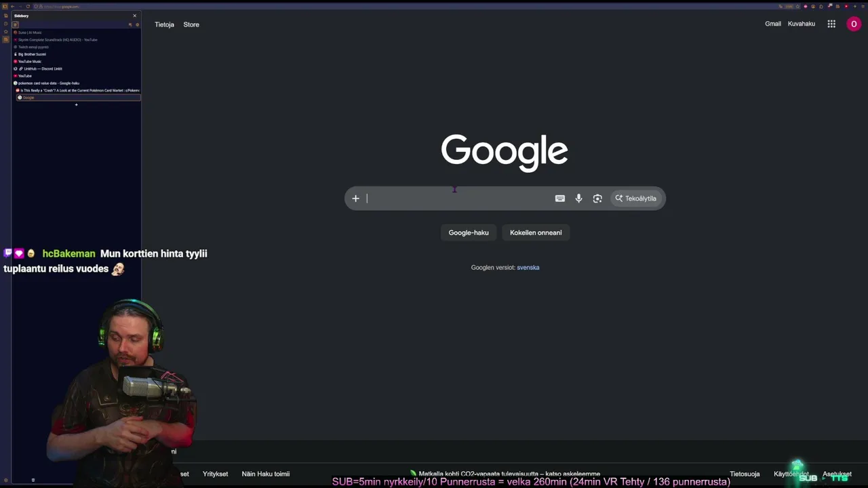
Task: Open the Tietosuoja footer link
Action: (x=745, y=474)
